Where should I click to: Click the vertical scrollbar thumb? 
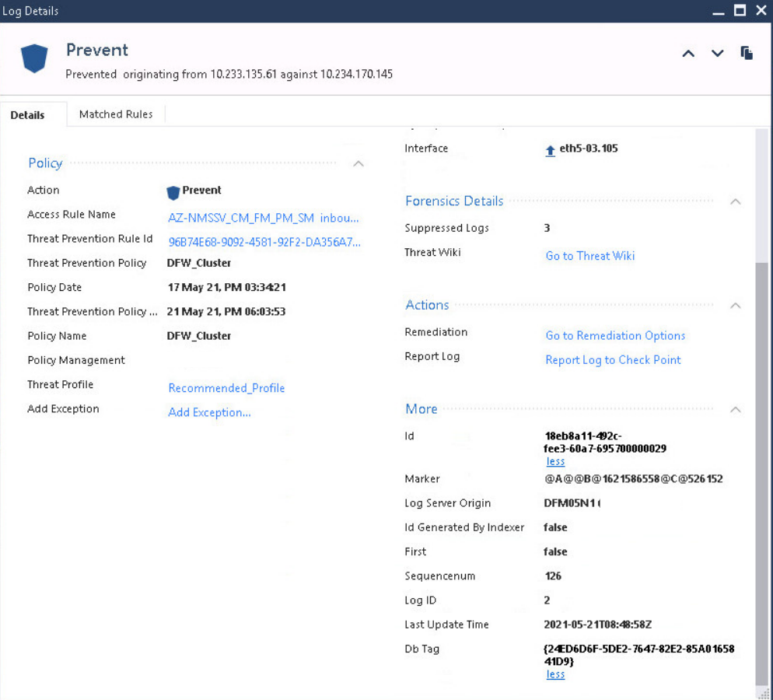(x=761, y=473)
